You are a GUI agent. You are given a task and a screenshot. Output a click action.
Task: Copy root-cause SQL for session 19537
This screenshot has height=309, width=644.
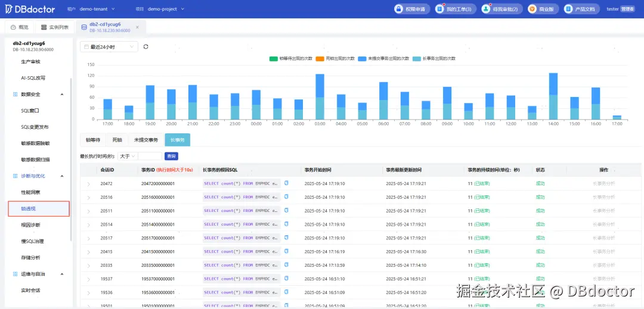pyautogui.click(x=286, y=278)
